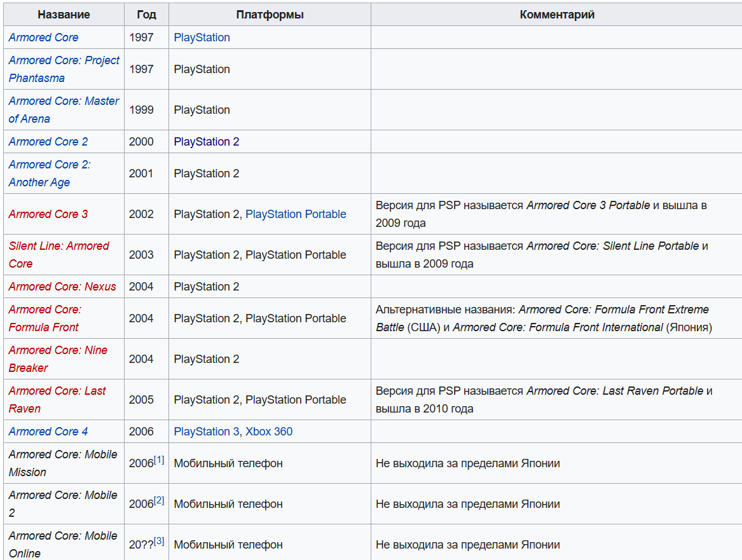Click Мобильный телефон in Mobile 2 row
742x560 pixels.
pyautogui.click(x=228, y=503)
